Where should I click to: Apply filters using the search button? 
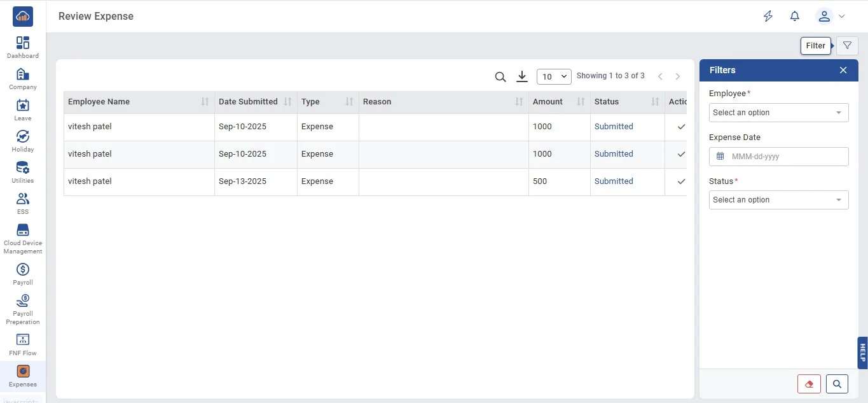point(837,384)
